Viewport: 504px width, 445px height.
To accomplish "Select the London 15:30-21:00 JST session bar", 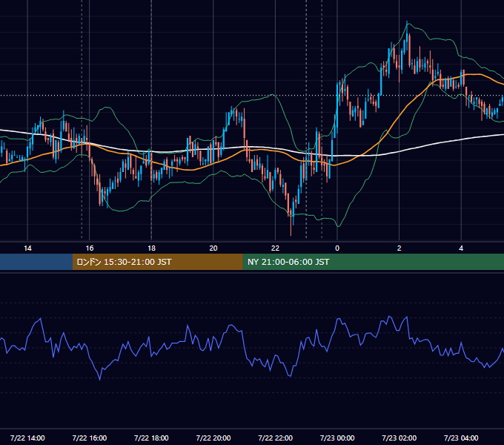I will pyautogui.click(x=157, y=262).
